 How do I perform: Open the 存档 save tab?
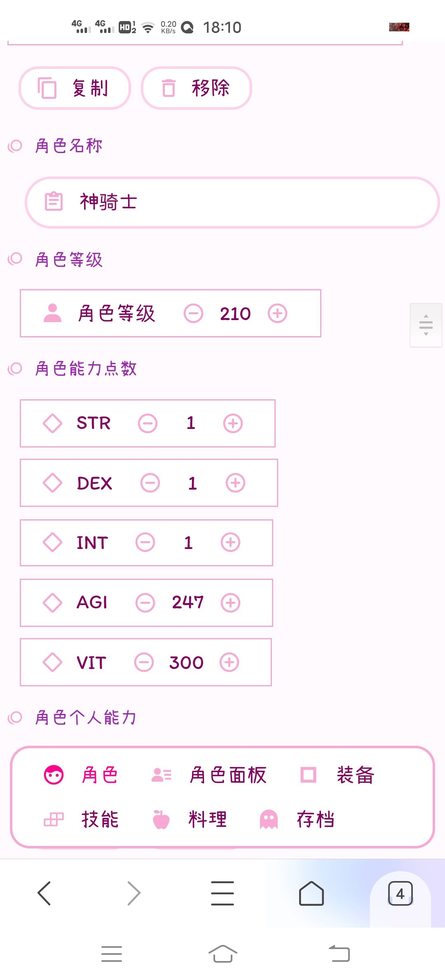click(297, 819)
